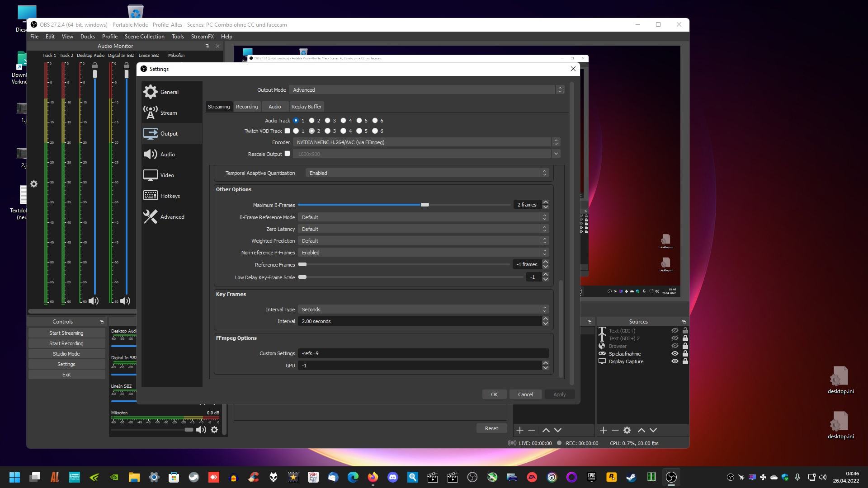Click Cancel in Settings dialog
868x488 pixels.
pyautogui.click(x=525, y=394)
